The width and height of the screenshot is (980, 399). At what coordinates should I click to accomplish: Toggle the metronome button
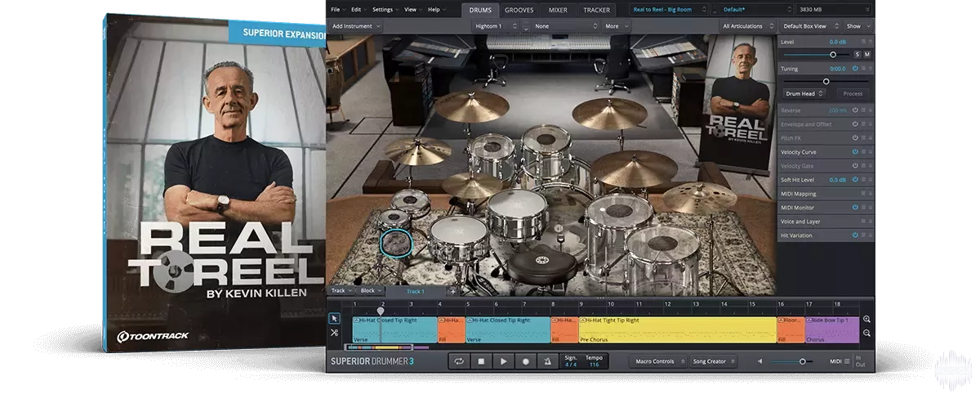(x=548, y=361)
